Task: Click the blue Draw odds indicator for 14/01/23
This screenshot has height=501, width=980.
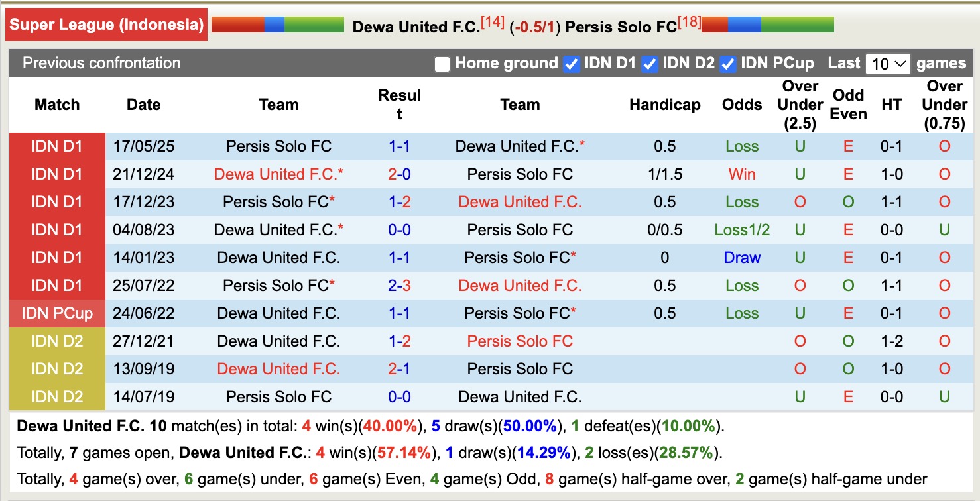Action: pos(741,257)
